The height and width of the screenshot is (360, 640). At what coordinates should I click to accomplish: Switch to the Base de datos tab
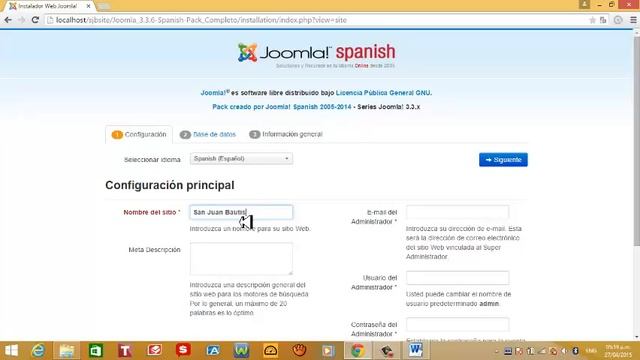[x=208, y=134]
